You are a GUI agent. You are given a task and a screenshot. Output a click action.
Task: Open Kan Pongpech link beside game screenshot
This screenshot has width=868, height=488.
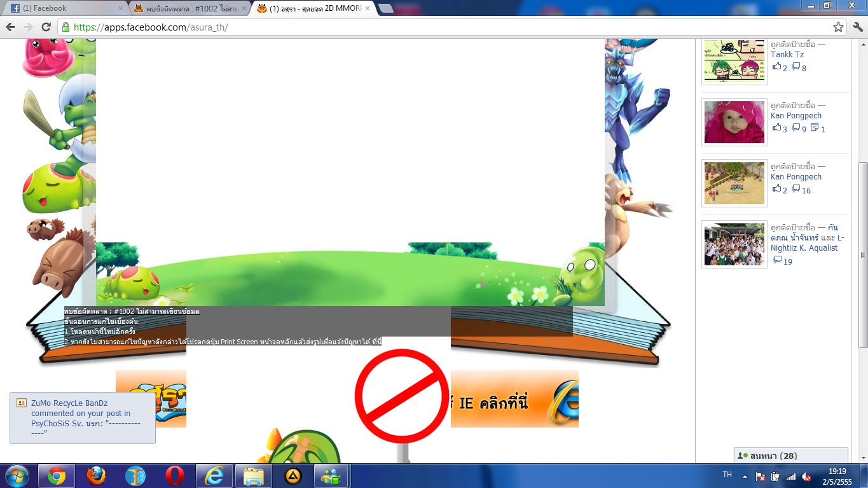coord(796,177)
